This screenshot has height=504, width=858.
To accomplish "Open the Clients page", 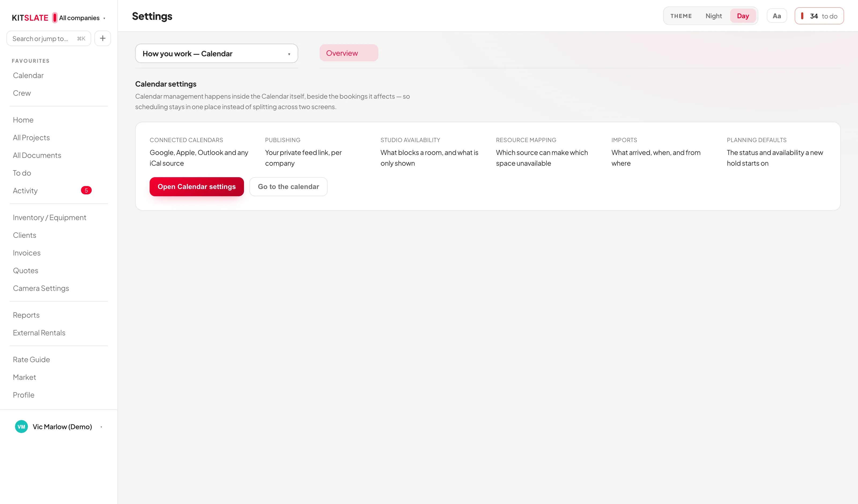I will [x=24, y=235].
